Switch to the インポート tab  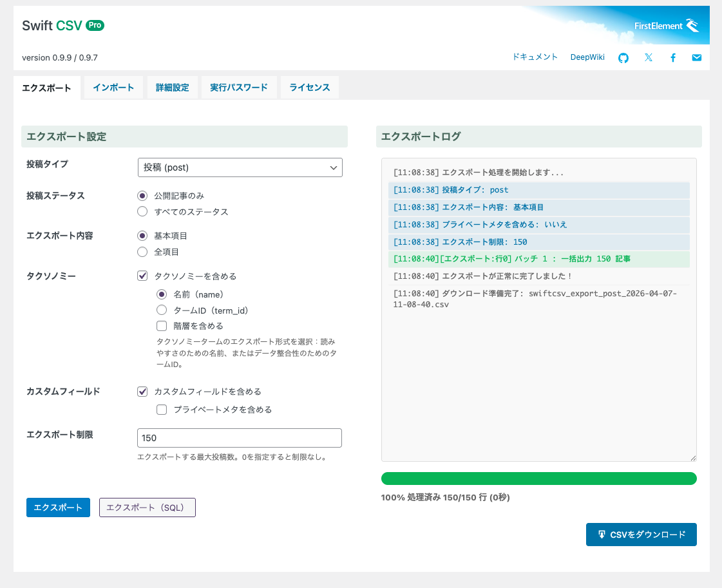pyautogui.click(x=113, y=88)
